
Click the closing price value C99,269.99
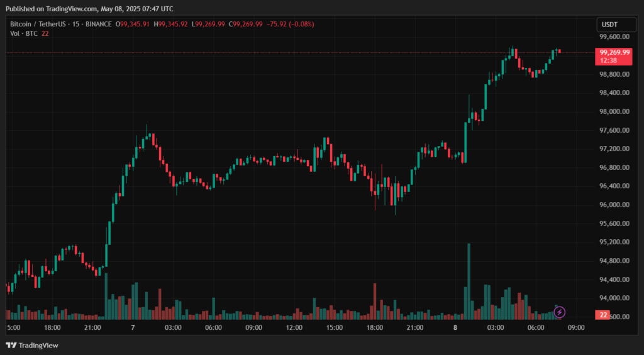click(x=245, y=24)
